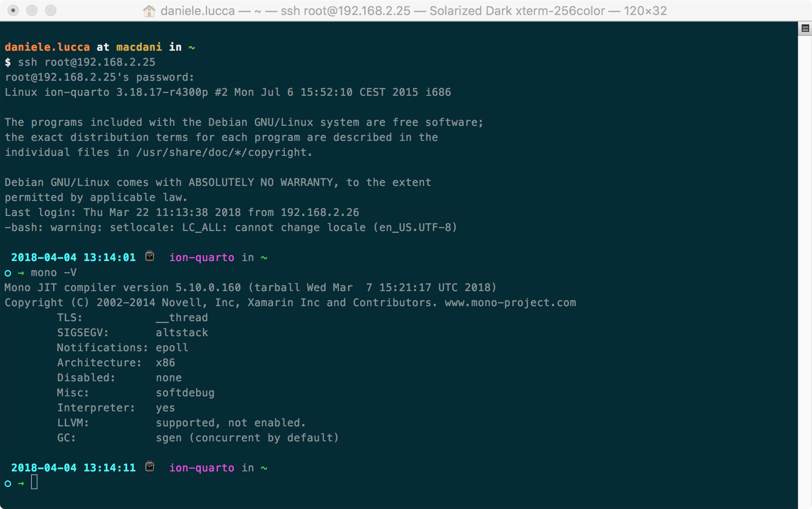The width and height of the screenshot is (812, 509).
Task: Click the sgen (concurrent by default) text
Action: click(x=247, y=438)
